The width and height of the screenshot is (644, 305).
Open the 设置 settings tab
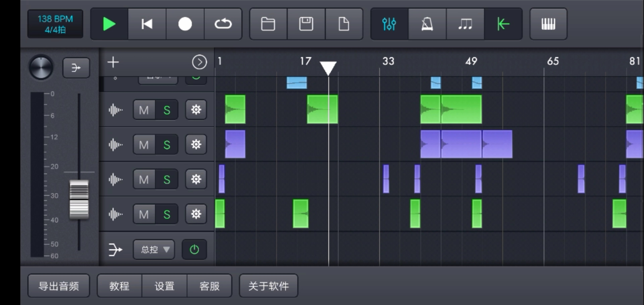164,286
